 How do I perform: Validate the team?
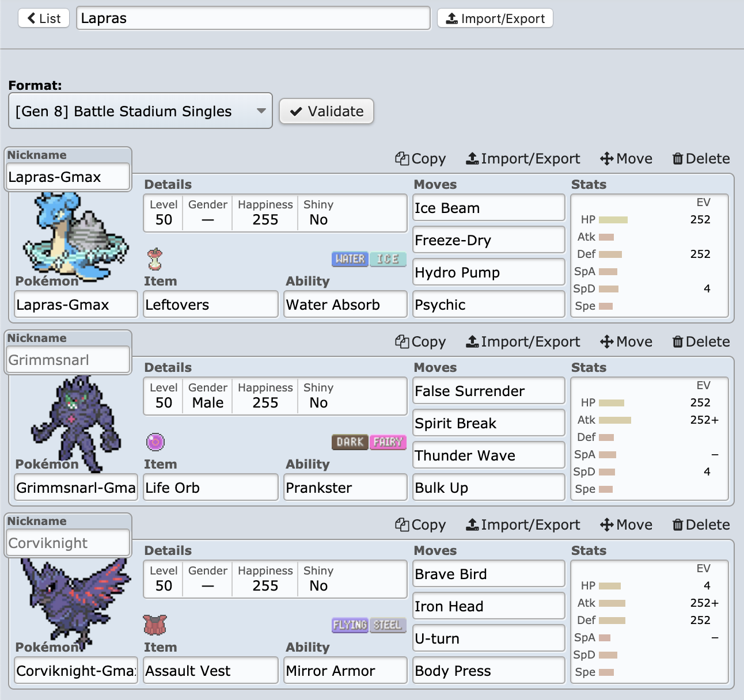327,111
